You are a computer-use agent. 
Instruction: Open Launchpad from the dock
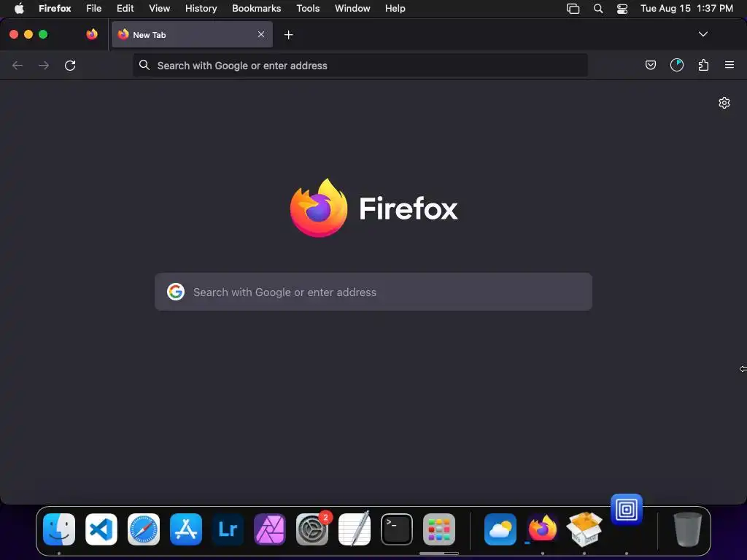[438, 529]
